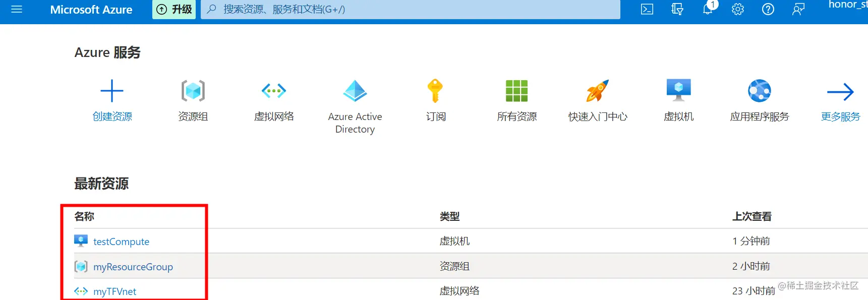Click the 升级 upgrade button
868x300 pixels.
click(x=174, y=10)
